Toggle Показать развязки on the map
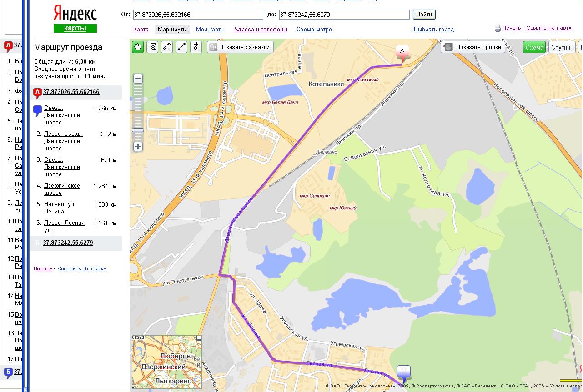The width and height of the screenshot is (583, 392). click(240, 47)
